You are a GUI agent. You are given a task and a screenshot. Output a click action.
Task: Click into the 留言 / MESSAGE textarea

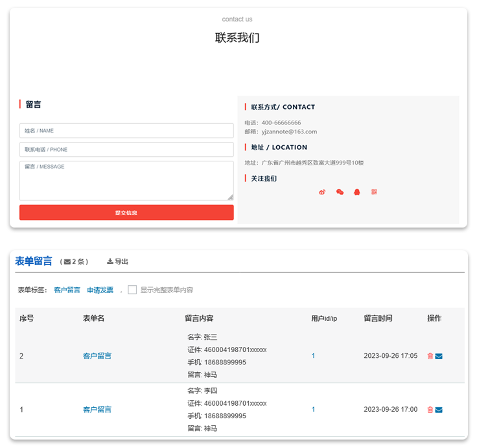coord(126,180)
